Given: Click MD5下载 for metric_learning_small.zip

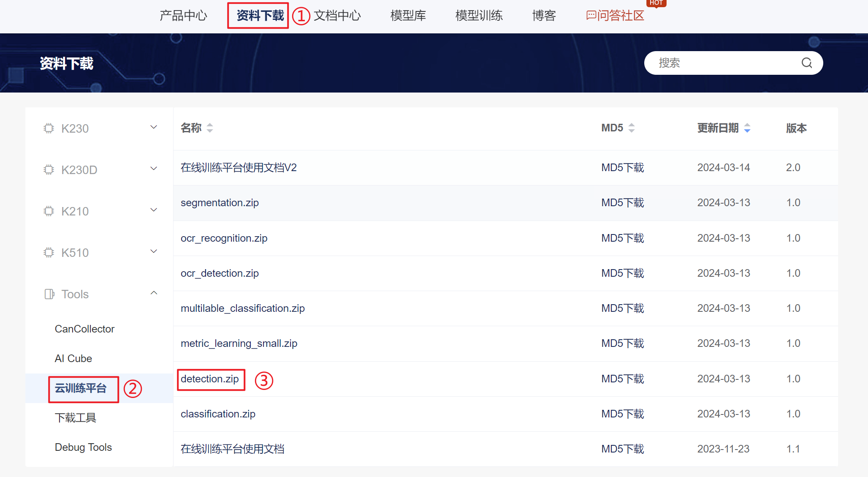Looking at the screenshot, I should [623, 343].
